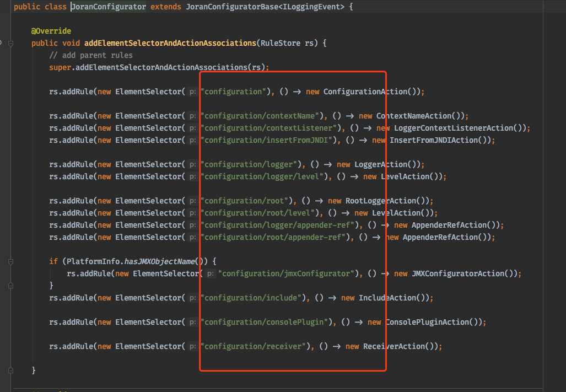Click the PlatformInfo class reference
This screenshot has height=392, width=566.
coord(93,261)
